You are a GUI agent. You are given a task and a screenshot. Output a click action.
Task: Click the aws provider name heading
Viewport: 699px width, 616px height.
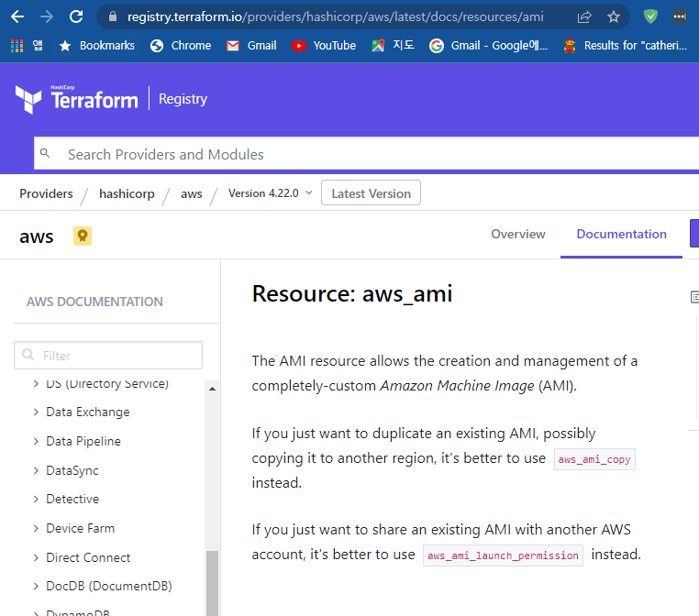(x=37, y=236)
